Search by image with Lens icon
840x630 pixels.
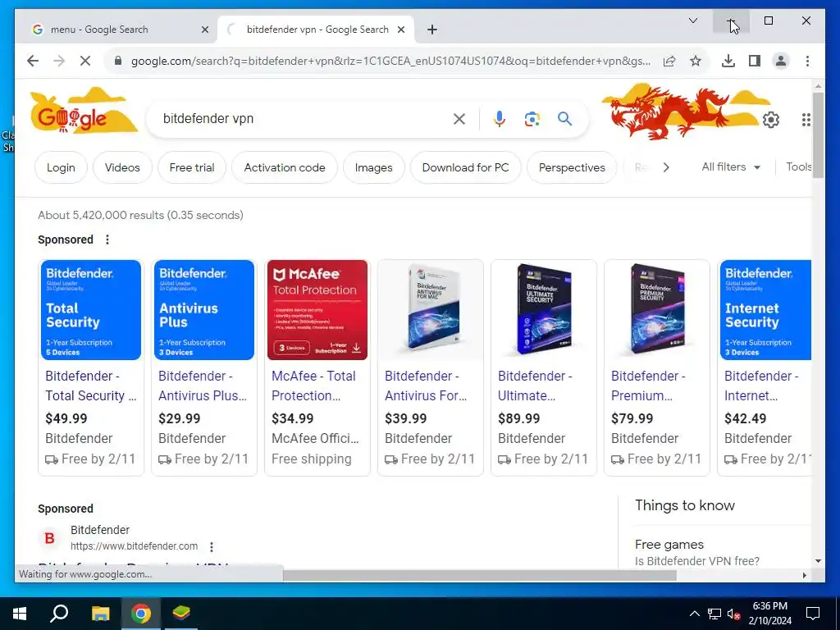532,119
